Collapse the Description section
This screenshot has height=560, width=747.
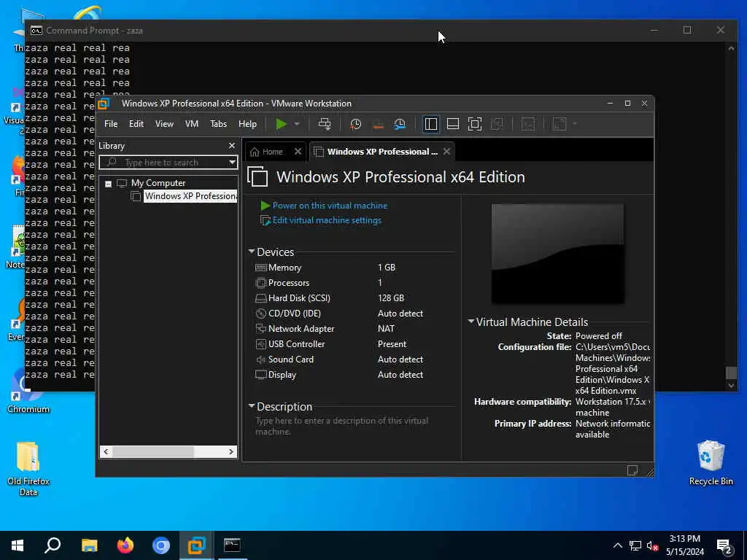pos(251,406)
